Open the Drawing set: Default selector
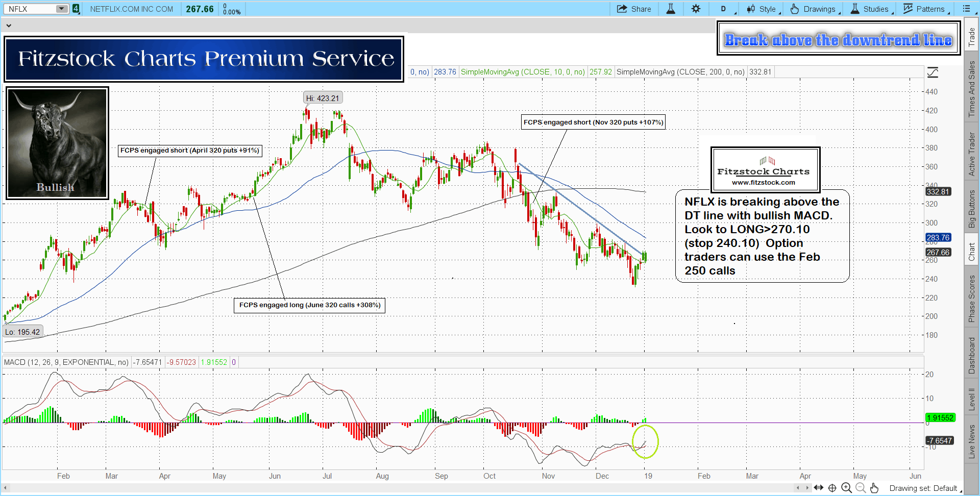980x496 pixels. click(x=923, y=488)
